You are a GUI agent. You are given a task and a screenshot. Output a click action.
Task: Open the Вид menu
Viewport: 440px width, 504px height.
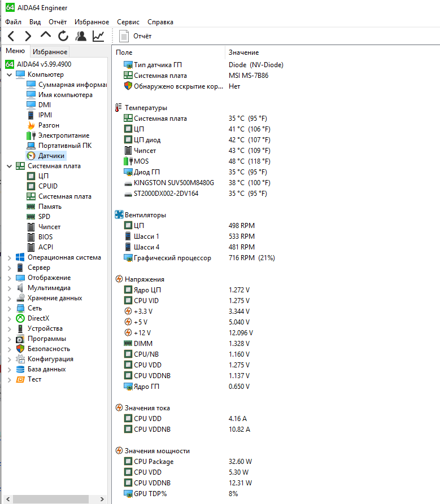coord(35,22)
